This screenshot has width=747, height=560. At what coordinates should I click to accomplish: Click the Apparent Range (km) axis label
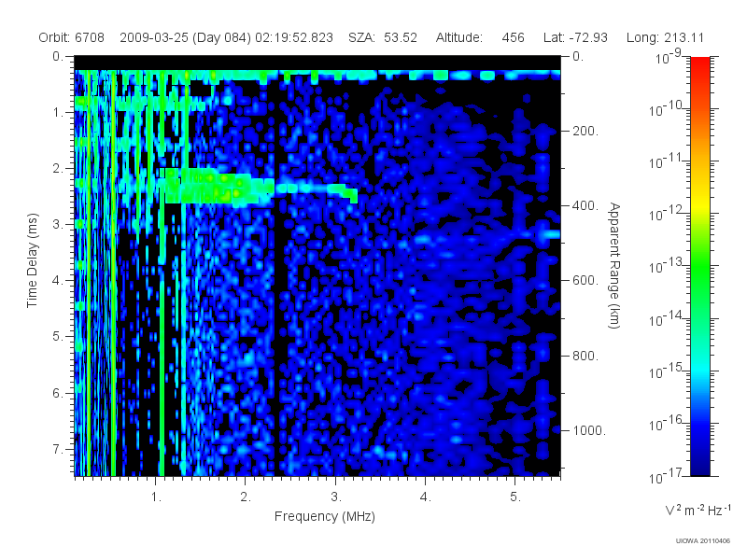(x=614, y=266)
